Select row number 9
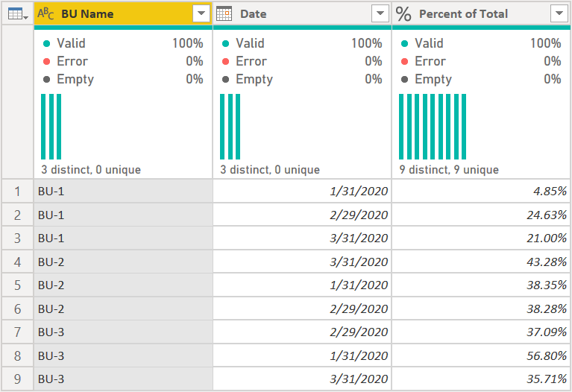Screen dimensions: 572x392 17,379
